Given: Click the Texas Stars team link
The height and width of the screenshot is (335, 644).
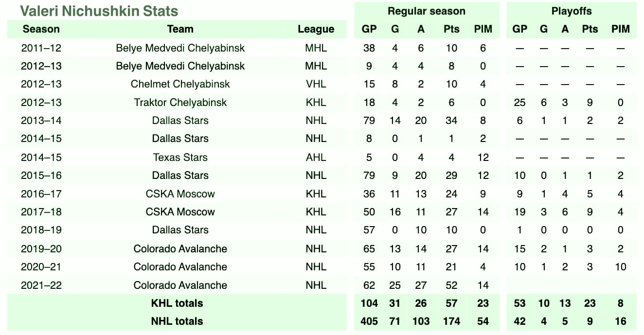Looking at the screenshot, I should click(x=180, y=157).
